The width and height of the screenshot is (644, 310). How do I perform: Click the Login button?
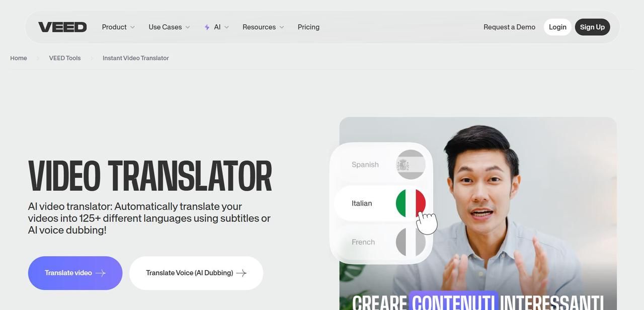(557, 27)
